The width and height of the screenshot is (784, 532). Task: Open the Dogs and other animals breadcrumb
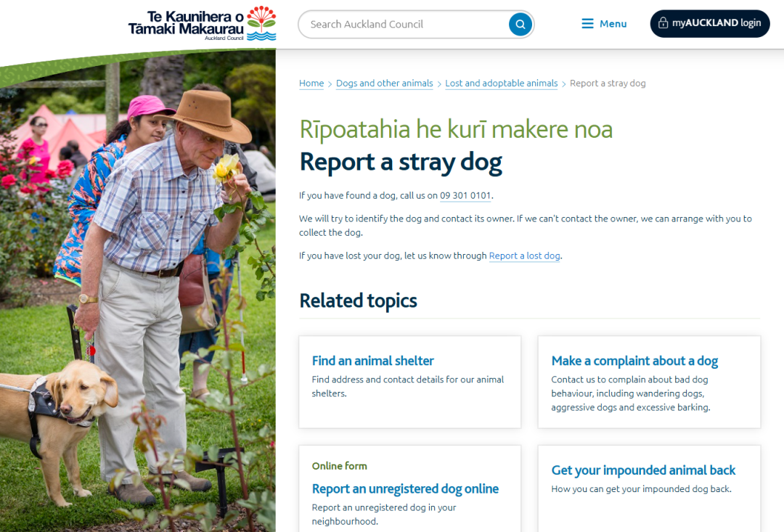385,83
